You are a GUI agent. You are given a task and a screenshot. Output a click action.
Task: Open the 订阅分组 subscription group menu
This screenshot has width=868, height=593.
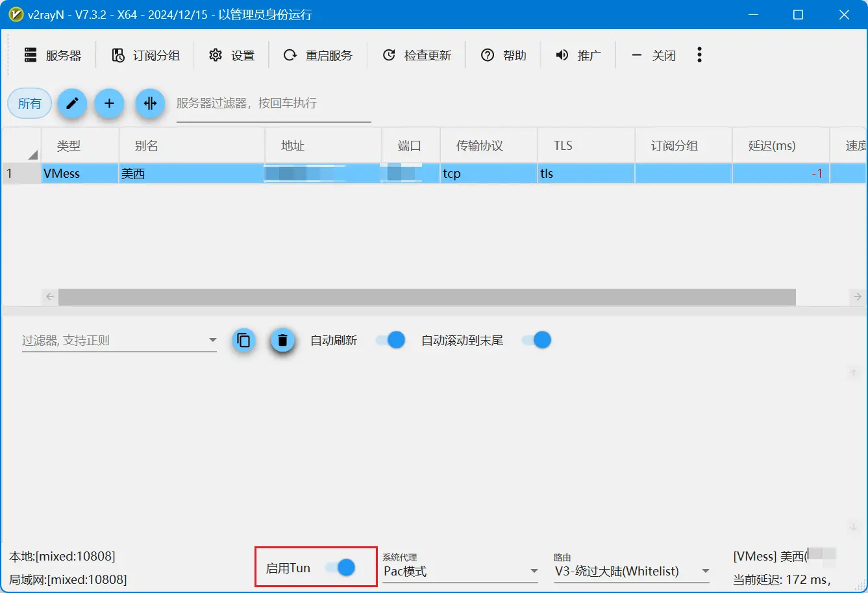[x=145, y=56]
